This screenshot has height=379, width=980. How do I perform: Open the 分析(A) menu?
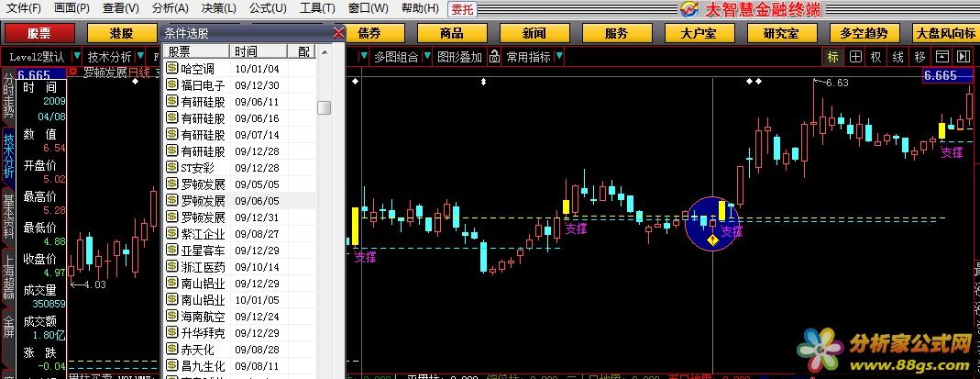click(x=170, y=9)
